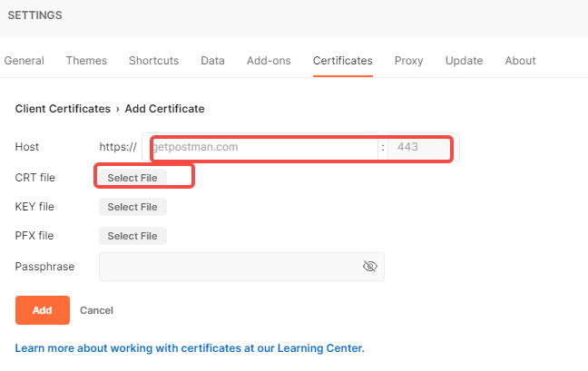588x371 pixels.
Task: Open the Learning Center certificates link
Action: coord(190,348)
